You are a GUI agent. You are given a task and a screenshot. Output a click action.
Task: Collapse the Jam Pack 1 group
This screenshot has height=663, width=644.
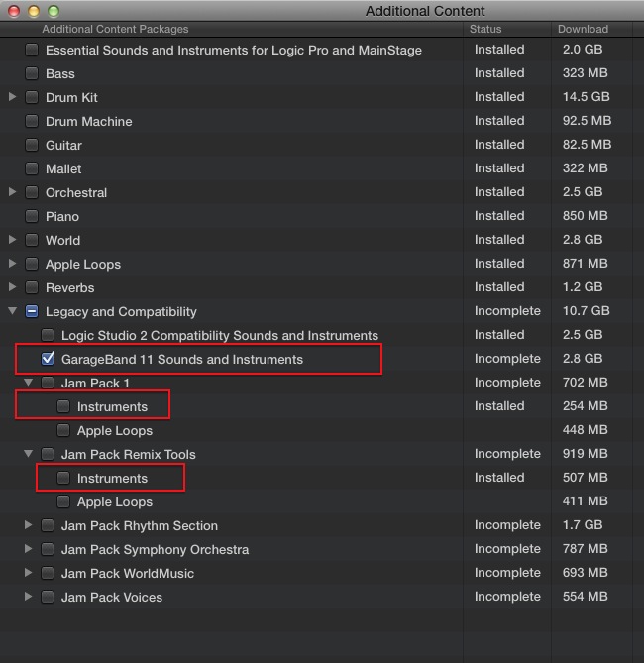pos(29,383)
